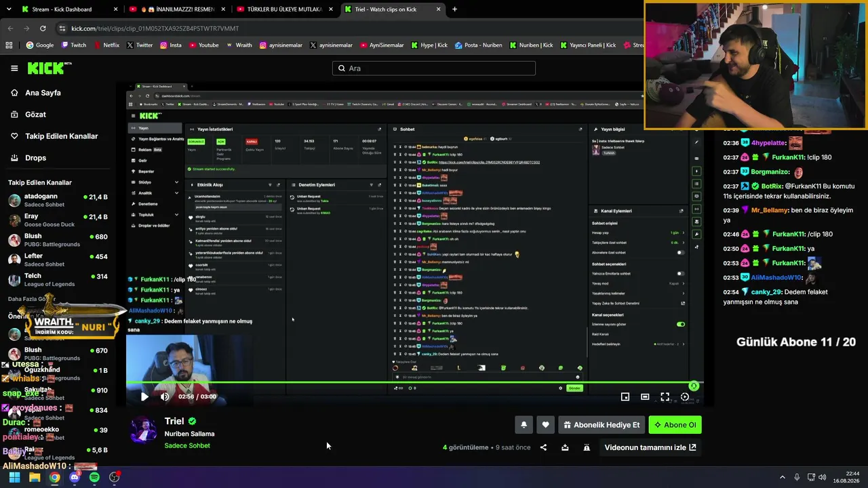The height and width of the screenshot is (488, 868).
Task: Open the tab search dropdown arrow
Action: (x=8, y=9)
